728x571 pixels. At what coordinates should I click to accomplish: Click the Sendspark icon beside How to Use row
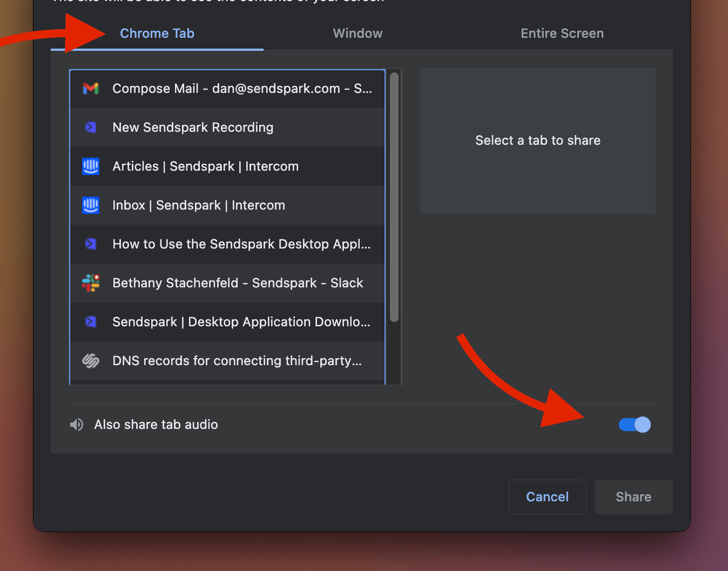tap(91, 244)
